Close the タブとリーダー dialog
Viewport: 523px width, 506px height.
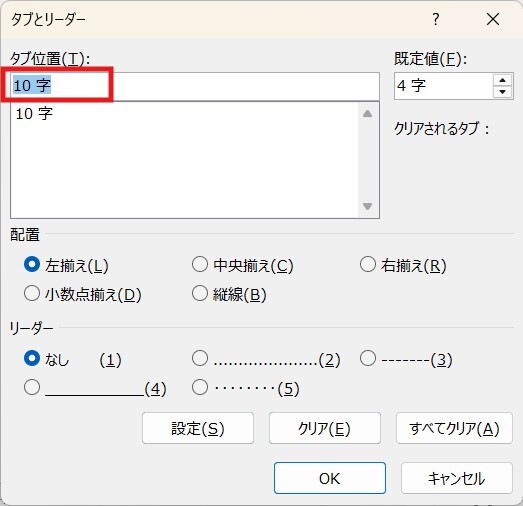coord(493,19)
